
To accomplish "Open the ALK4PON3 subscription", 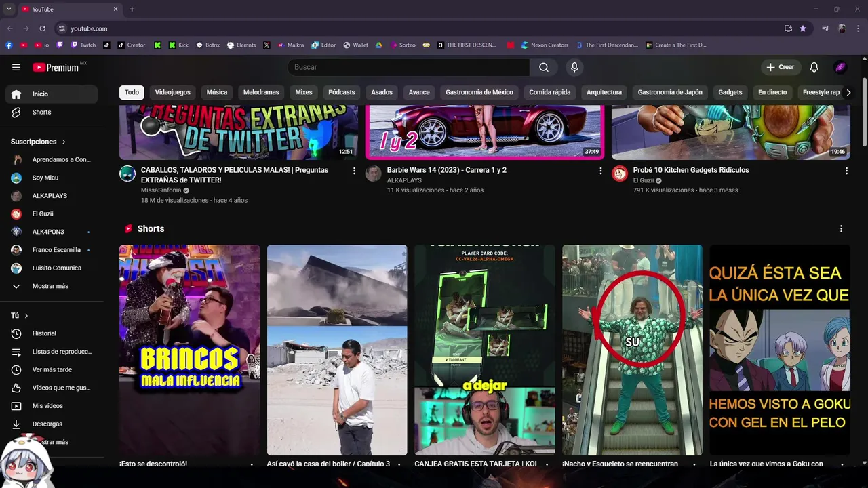I will (52, 232).
